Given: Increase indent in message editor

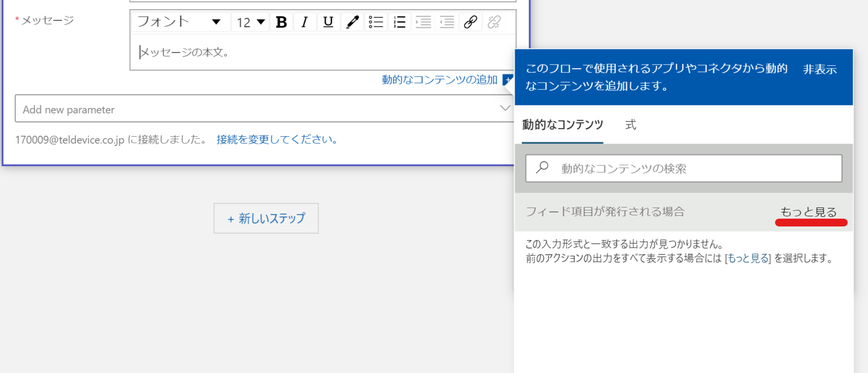Looking at the screenshot, I should [x=423, y=22].
